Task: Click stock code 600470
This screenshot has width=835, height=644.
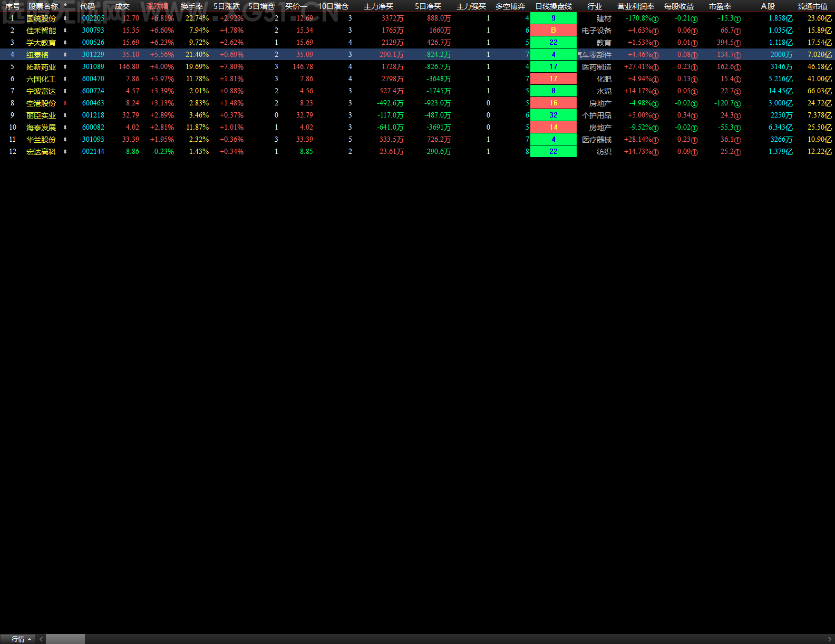Action: [93, 79]
